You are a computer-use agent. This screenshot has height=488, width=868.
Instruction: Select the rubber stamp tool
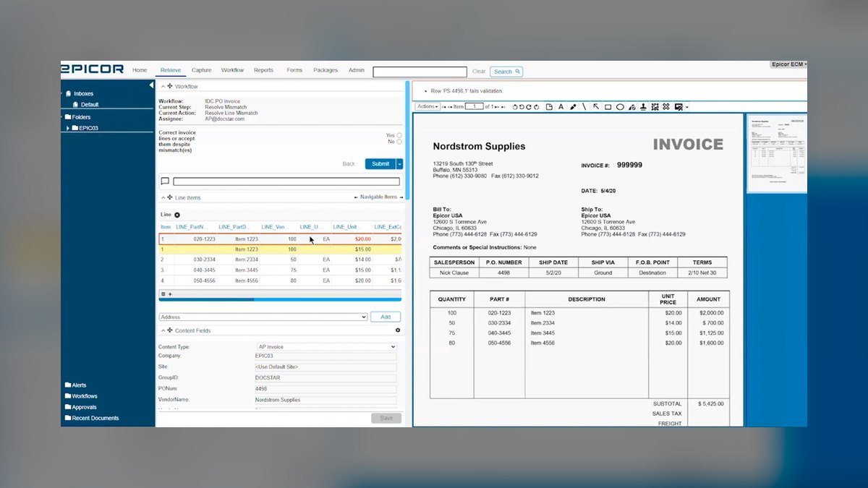[x=643, y=107]
